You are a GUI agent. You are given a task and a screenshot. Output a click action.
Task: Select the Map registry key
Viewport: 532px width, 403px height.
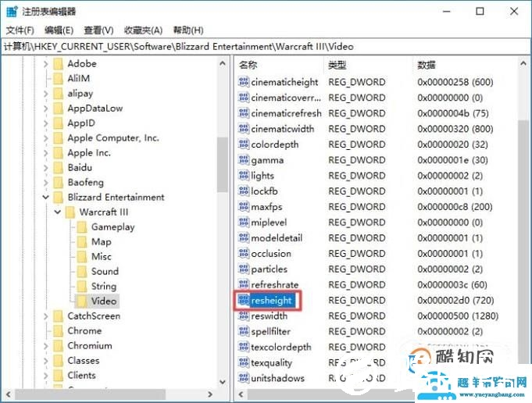(x=102, y=242)
